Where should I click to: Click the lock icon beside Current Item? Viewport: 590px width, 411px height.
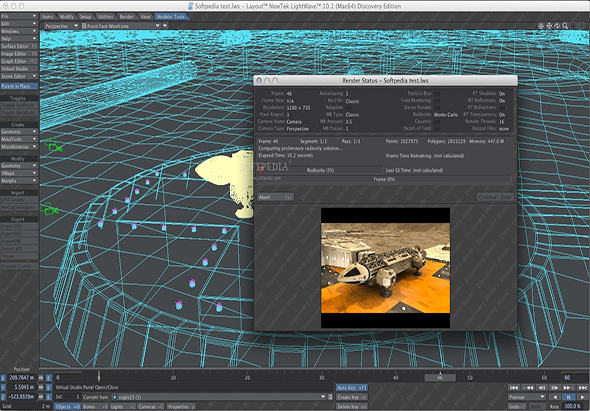coord(330,397)
